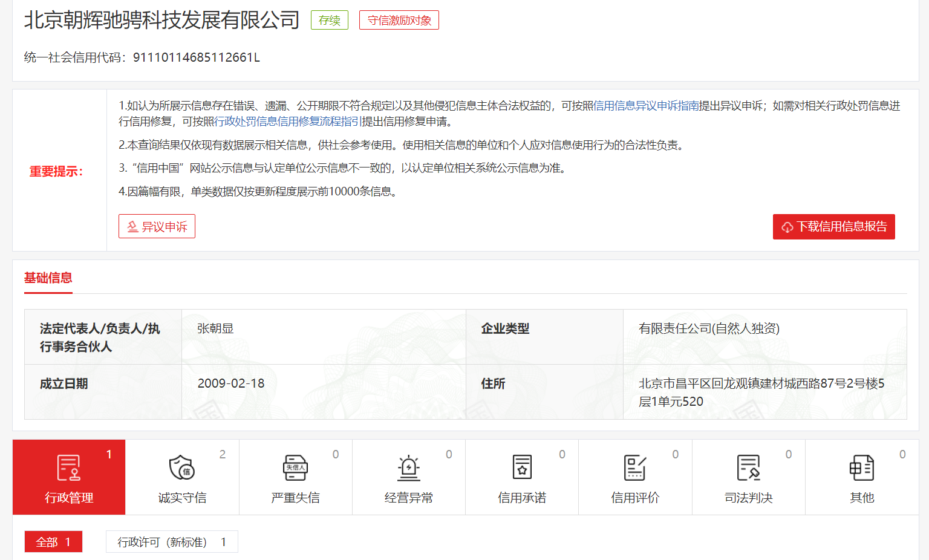Open the 行政处罚信息信用修复流程指引 link

(x=288, y=122)
